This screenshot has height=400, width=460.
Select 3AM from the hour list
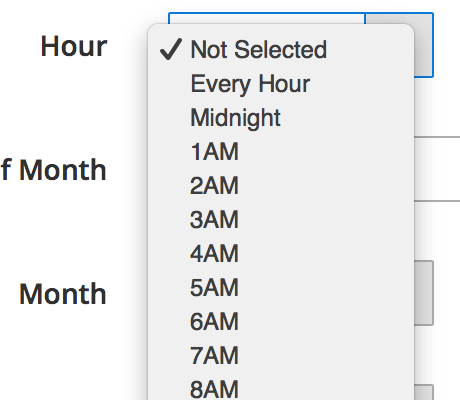pyautogui.click(x=281, y=220)
